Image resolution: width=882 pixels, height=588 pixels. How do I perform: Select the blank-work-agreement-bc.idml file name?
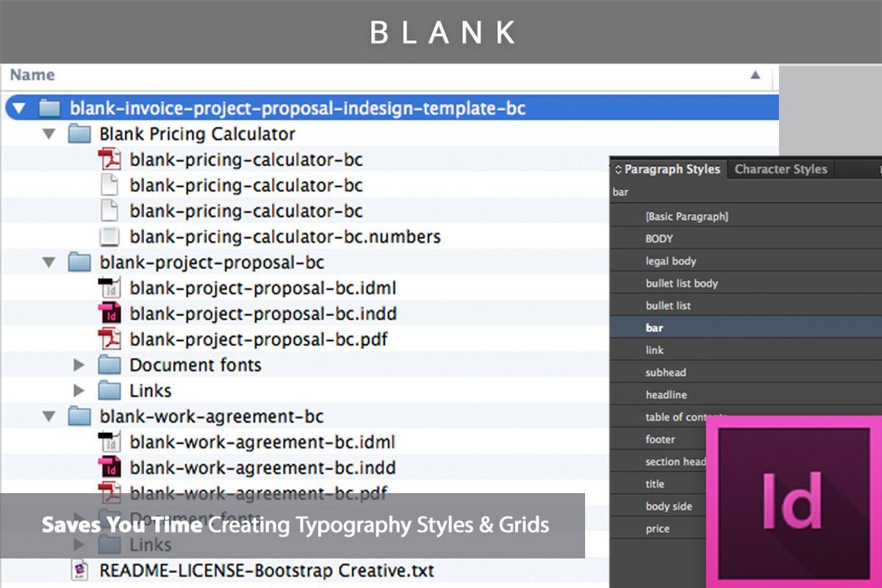[262, 442]
